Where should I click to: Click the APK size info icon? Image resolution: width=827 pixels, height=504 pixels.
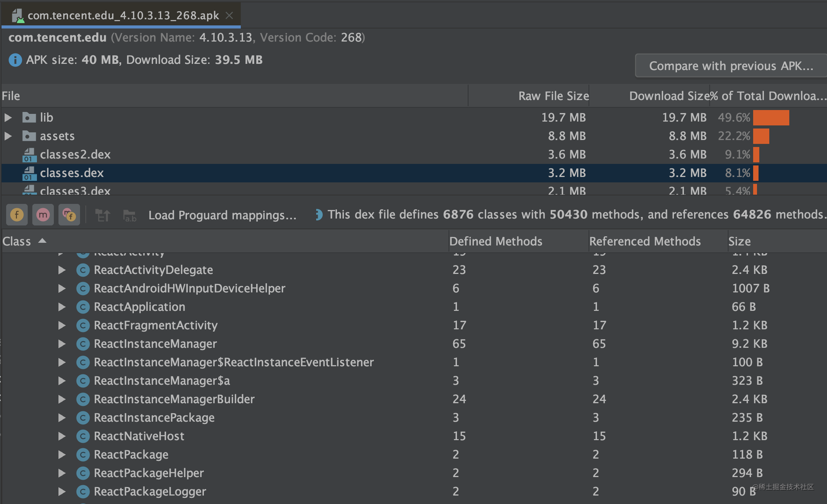(15, 60)
